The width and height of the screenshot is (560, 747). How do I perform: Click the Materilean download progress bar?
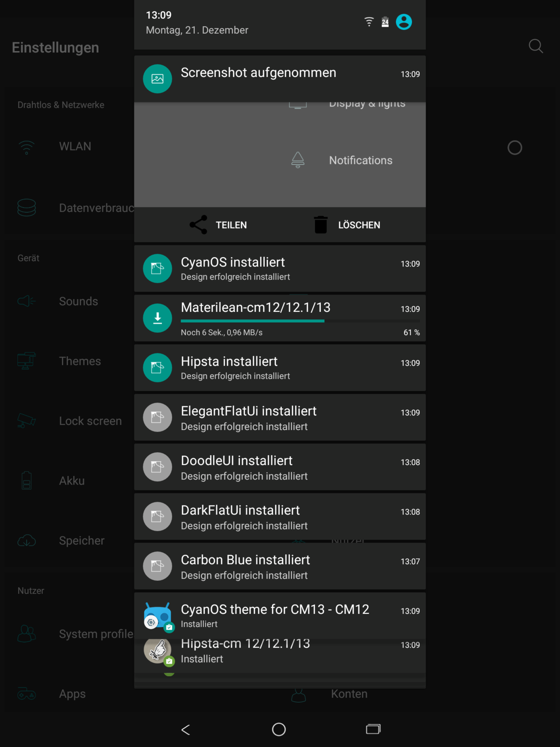coord(300,321)
